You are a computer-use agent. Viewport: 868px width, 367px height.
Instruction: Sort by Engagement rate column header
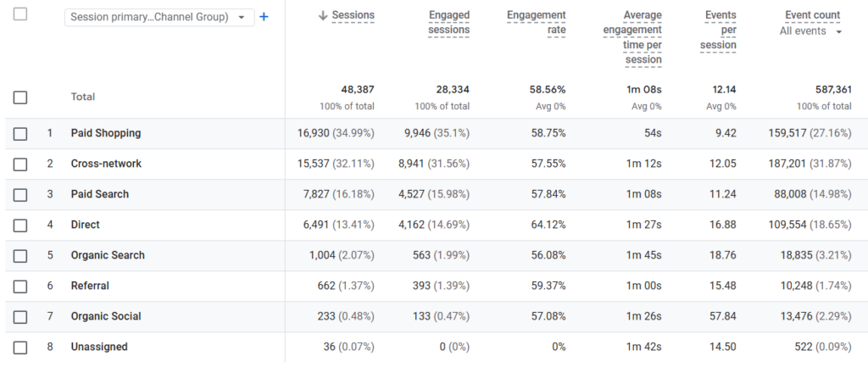[537, 23]
